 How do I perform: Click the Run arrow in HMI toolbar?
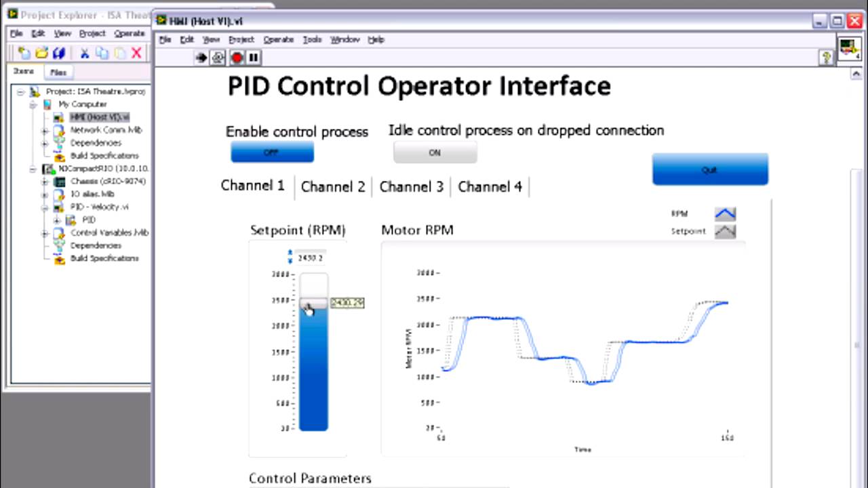tap(201, 58)
